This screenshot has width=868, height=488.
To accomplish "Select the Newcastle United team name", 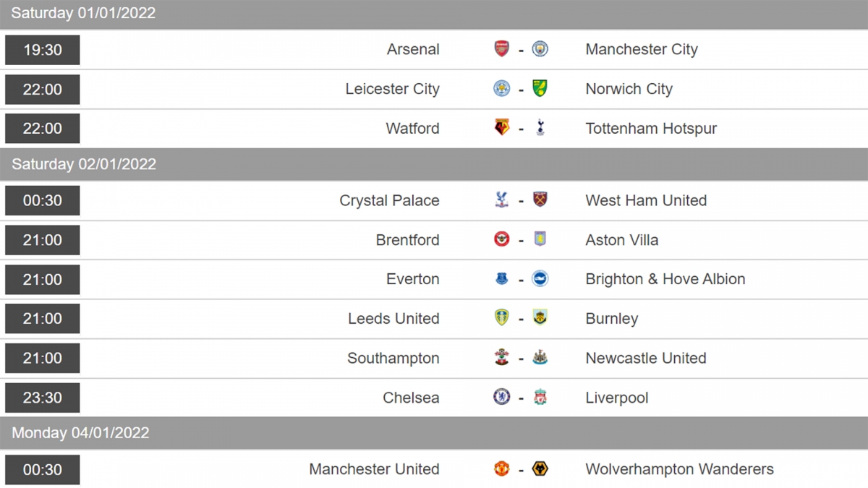I will pos(646,358).
